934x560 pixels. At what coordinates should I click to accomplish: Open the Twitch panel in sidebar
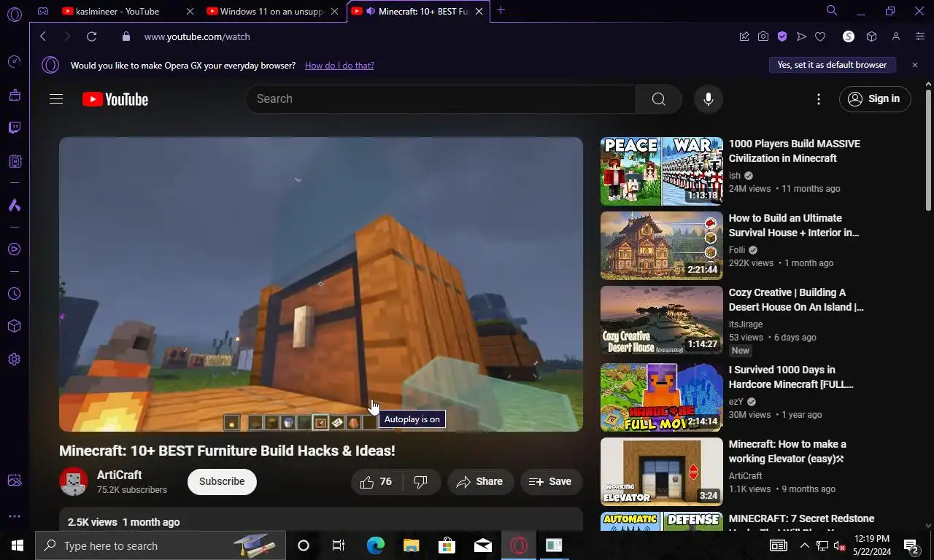click(15, 128)
